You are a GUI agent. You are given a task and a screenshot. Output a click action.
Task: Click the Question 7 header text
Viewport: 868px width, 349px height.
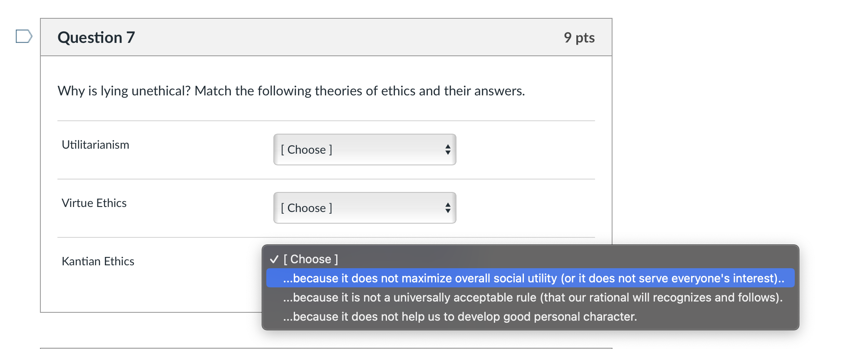pyautogui.click(x=96, y=37)
